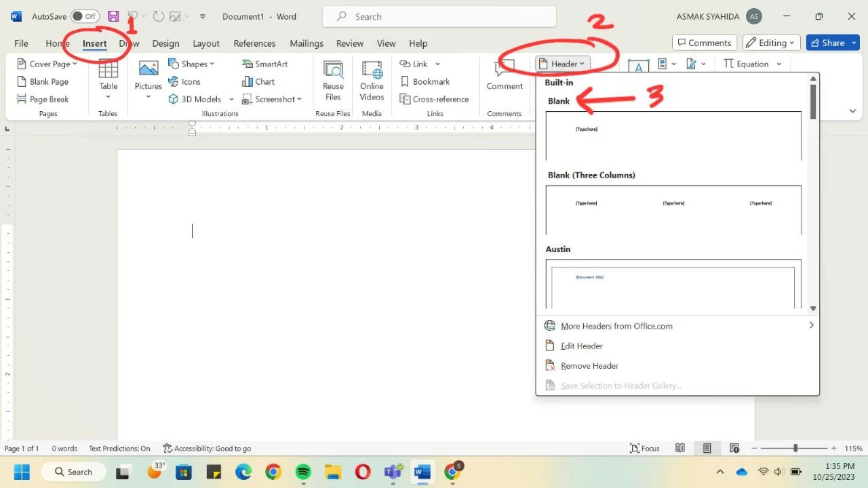Switch to Focus mode in the status bar
Viewport: 868px width, 488px height.
click(644, 448)
